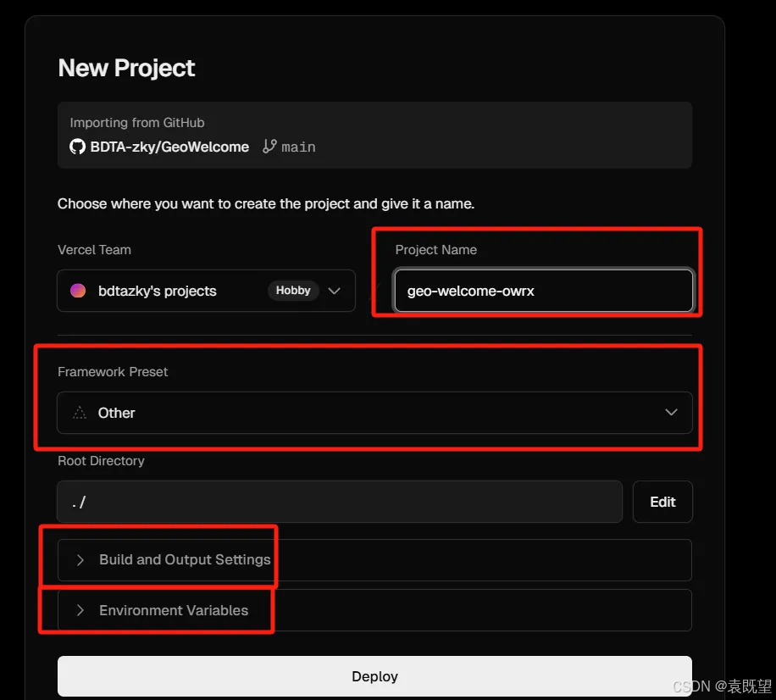Click the gradient team avatar icon

coord(78,291)
